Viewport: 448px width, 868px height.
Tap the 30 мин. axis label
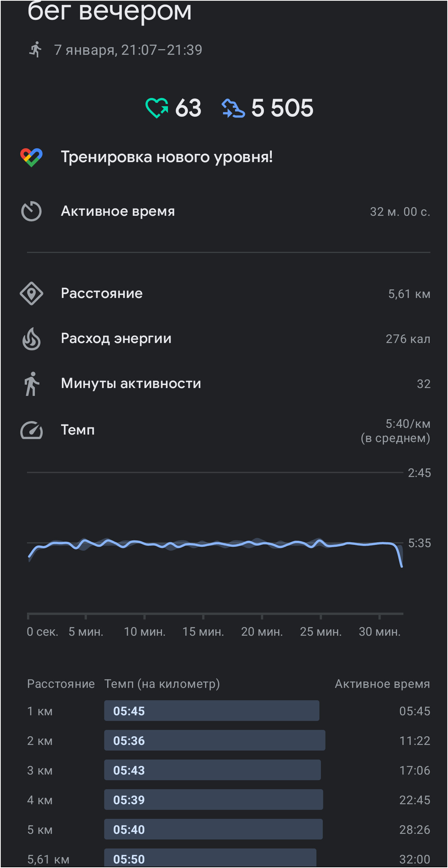(x=380, y=632)
